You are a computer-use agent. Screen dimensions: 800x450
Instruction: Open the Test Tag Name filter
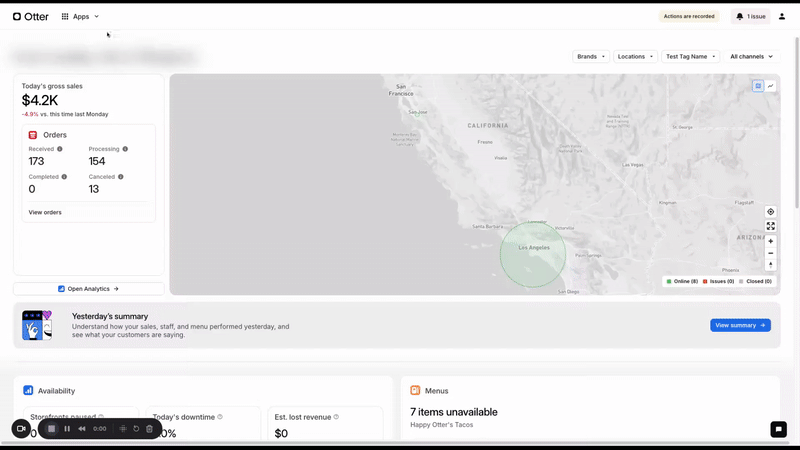pyautogui.click(x=690, y=57)
